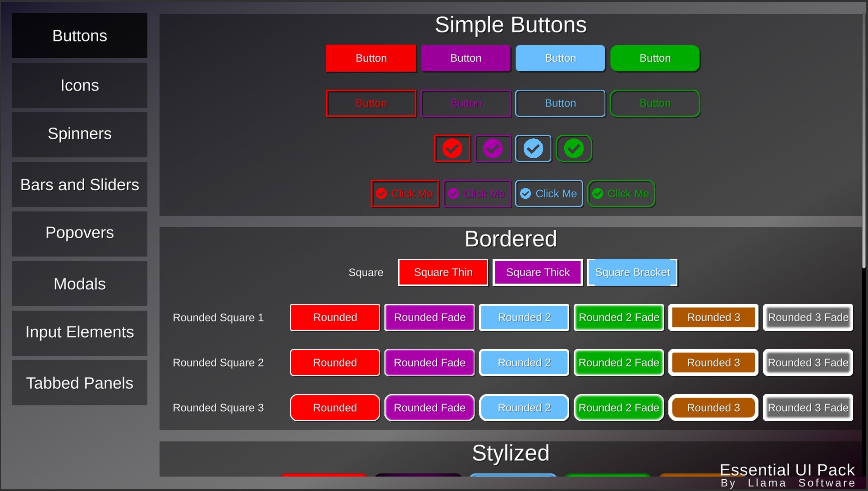Open the Input Elements section

(79, 332)
